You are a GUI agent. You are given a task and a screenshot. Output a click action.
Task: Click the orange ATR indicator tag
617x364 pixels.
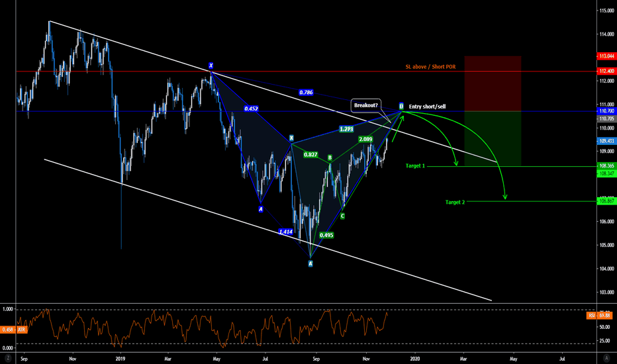coord(13,329)
